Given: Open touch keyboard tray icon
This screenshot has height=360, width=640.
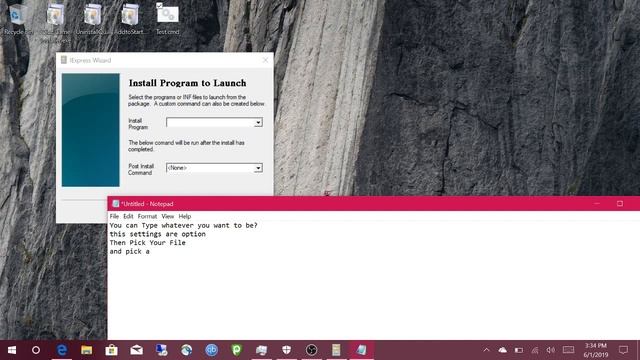Looking at the screenshot, I should [x=569, y=350].
